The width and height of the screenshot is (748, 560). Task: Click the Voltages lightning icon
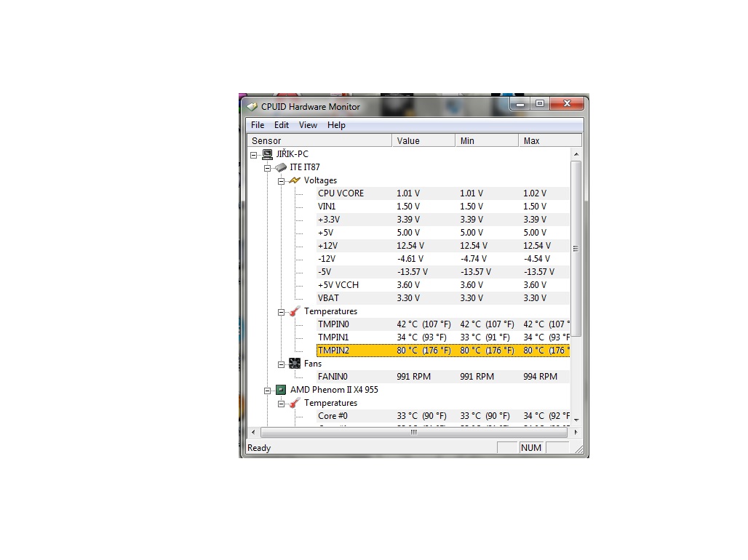click(295, 180)
